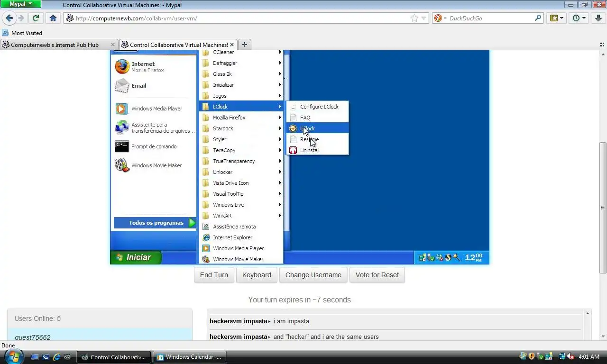Image resolution: width=607 pixels, height=364 pixels.
Task: Click the Windows Vista Start orb
Action: pos(13,356)
